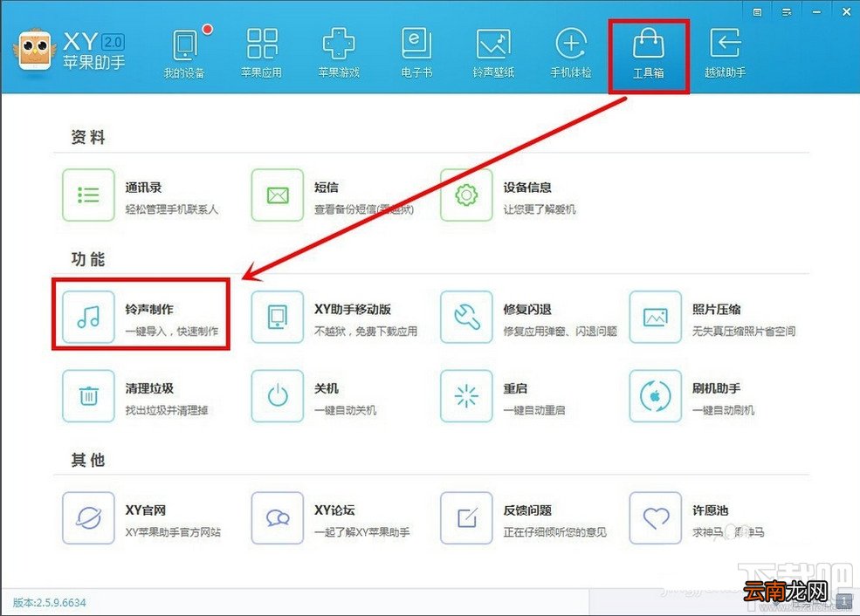Click the 短信 envelope icon
This screenshot has width=860, height=616.
coord(278,195)
